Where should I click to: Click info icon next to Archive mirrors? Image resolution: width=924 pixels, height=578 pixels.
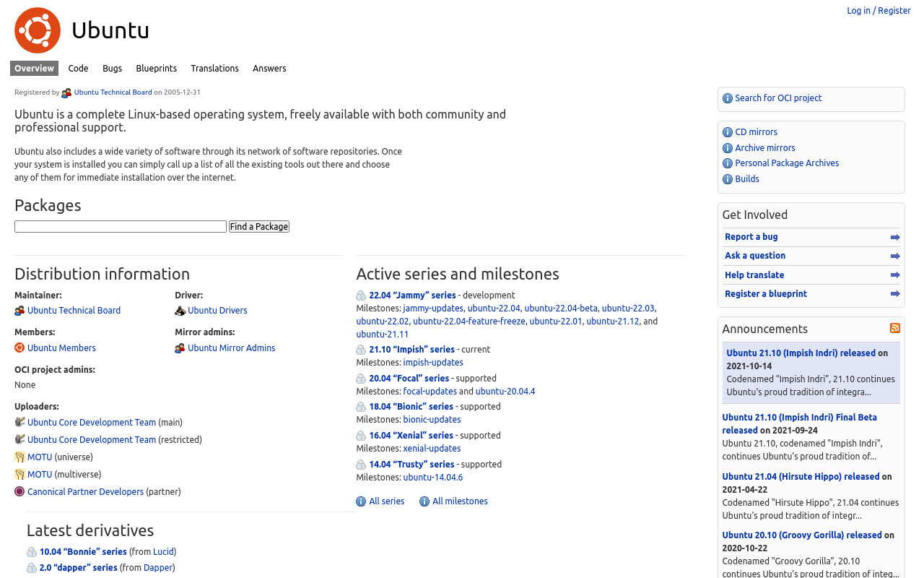pyautogui.click(x=728, y=148)
